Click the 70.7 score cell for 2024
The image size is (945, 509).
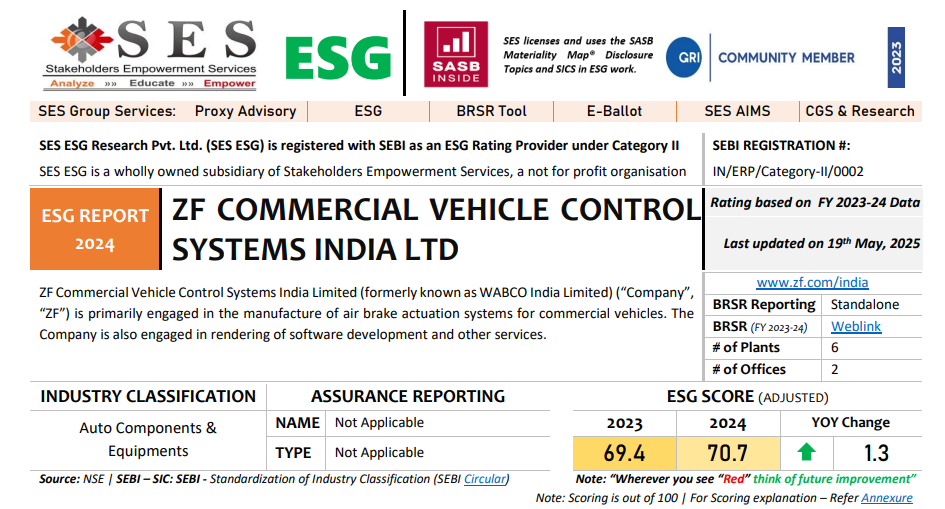pos(728,453)
